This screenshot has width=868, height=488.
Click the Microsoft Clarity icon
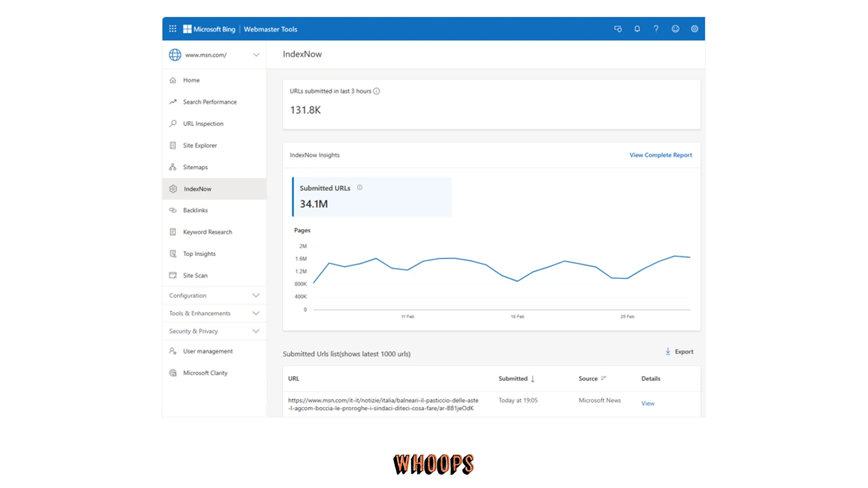(x=173, y=373)
